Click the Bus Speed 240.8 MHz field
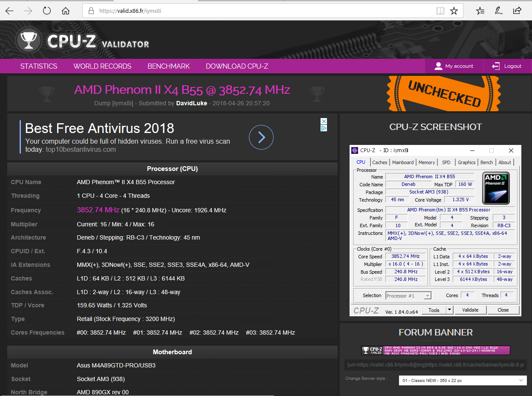532x396 pixels. pyautogui.click(x=405, y=272)
